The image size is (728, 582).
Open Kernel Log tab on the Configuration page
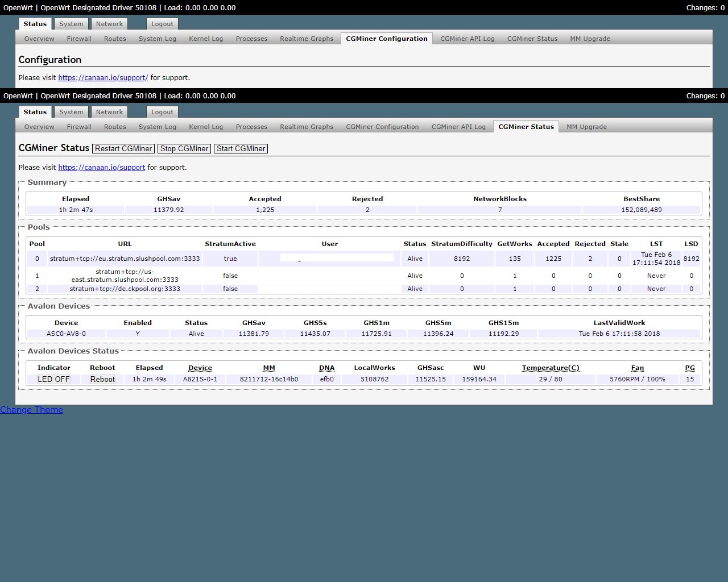pos(206,39)
